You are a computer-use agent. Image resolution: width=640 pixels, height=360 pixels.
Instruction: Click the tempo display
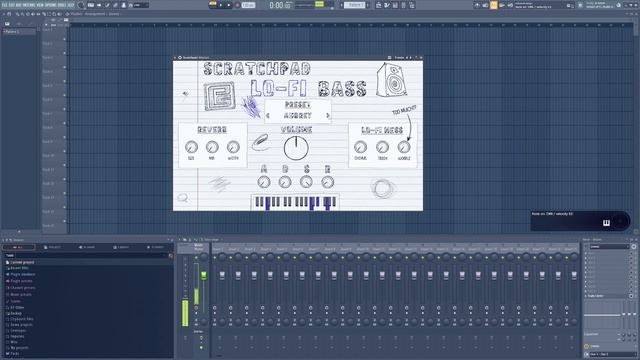(248, 5)
